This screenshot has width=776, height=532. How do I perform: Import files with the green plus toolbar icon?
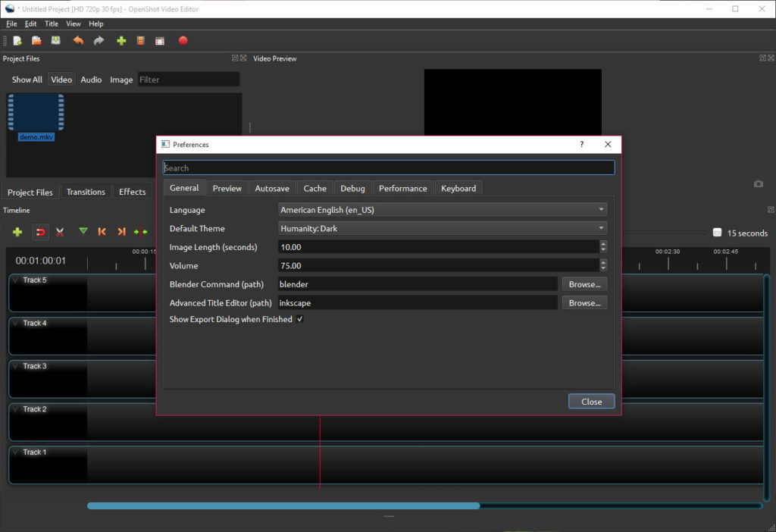tap(121, 41)
